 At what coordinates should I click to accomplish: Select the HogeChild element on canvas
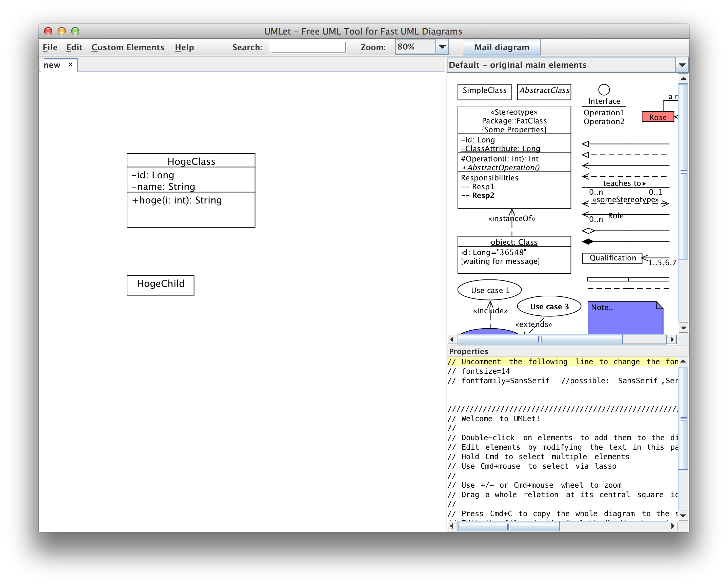pyautogui.click(x=160, y=285)
